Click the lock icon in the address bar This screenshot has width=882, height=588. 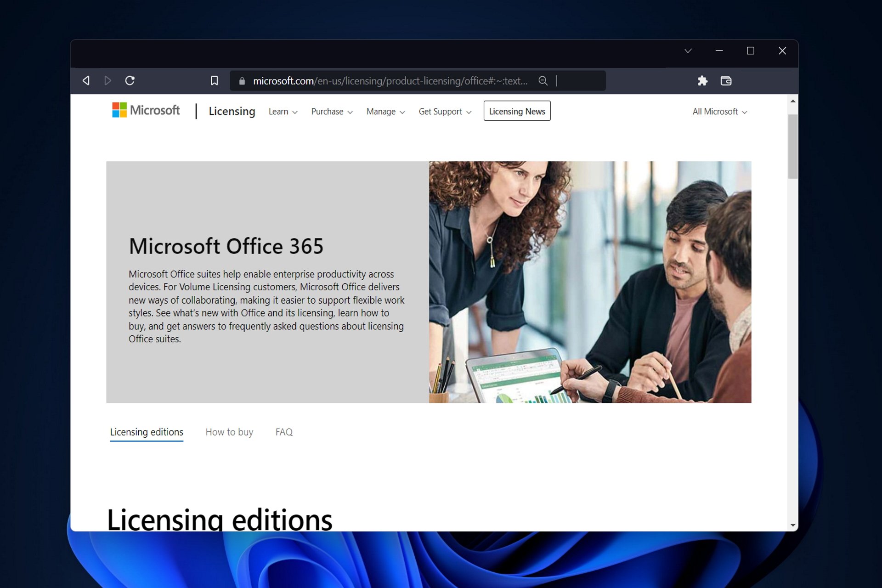tap(242, 81)
